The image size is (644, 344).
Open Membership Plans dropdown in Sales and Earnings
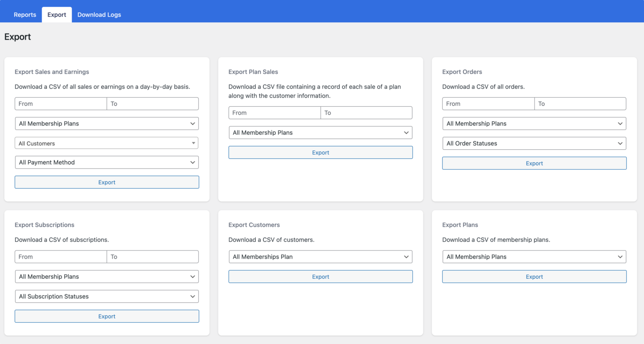point(107,124)
